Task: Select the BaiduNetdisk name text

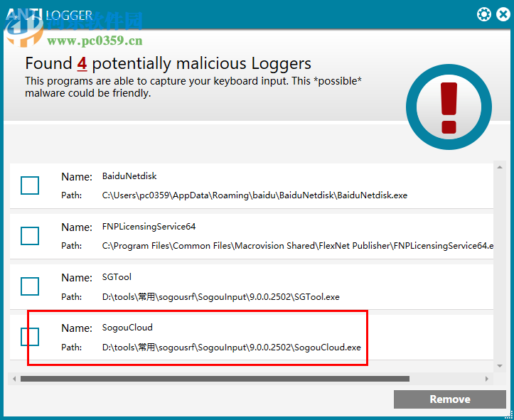Action: pyautogui.click(x=129, y=176)
